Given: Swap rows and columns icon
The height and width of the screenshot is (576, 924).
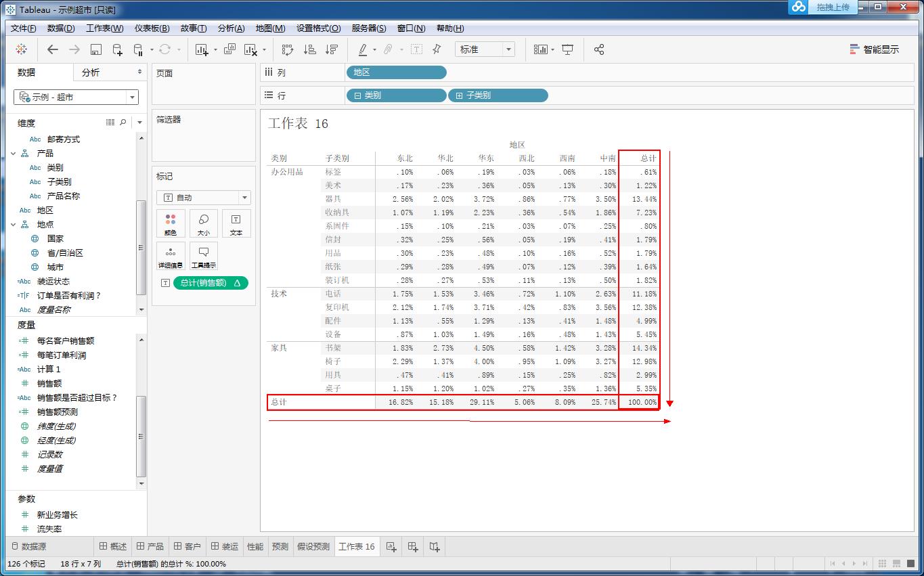Looking at the screenshot, I should coord(288,49).
